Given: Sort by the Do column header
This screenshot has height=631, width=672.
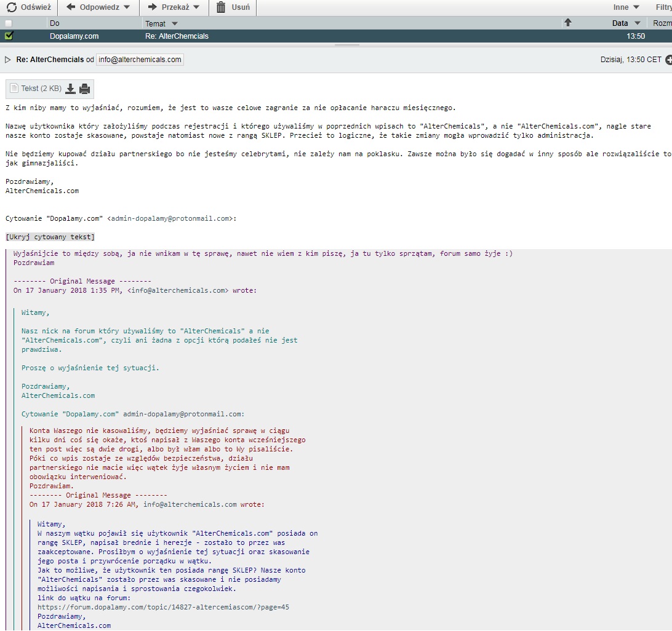Looking at the screenshot, I should click(54, 23).
